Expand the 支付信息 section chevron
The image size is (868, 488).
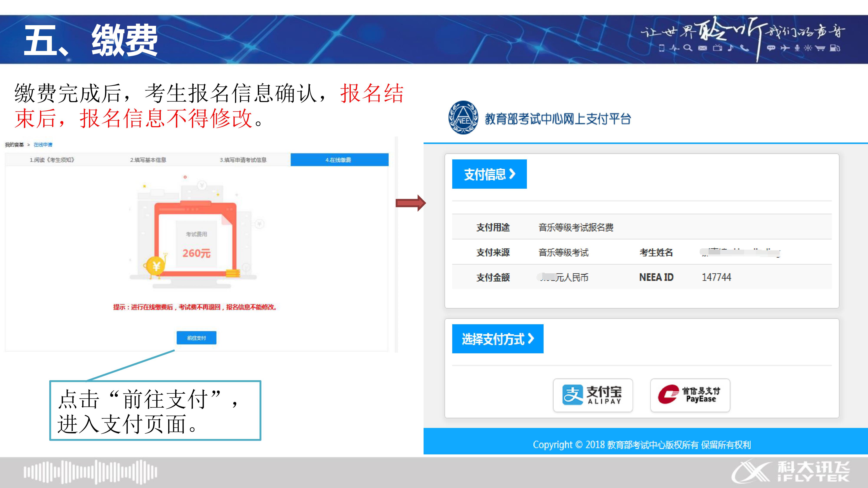512,174
